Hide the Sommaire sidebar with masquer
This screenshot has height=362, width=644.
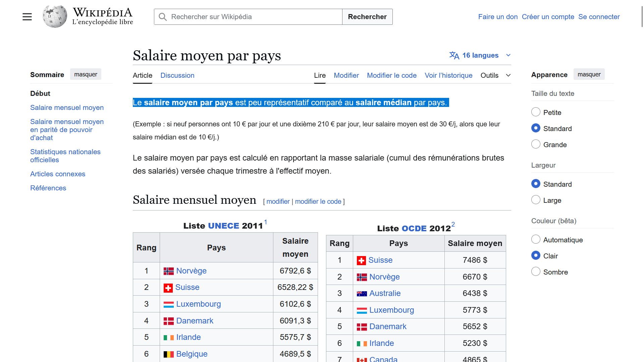pos(86,74)
